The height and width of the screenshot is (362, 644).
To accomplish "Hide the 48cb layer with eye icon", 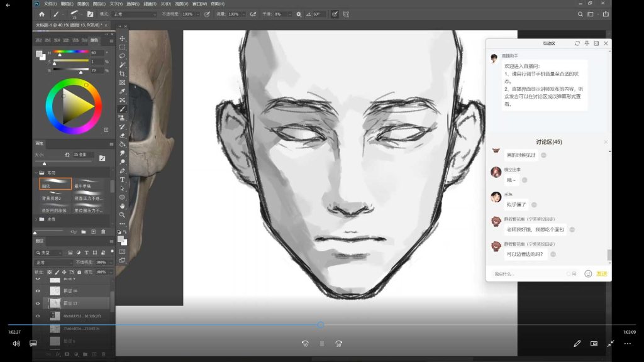I will [x=38, y=316].
